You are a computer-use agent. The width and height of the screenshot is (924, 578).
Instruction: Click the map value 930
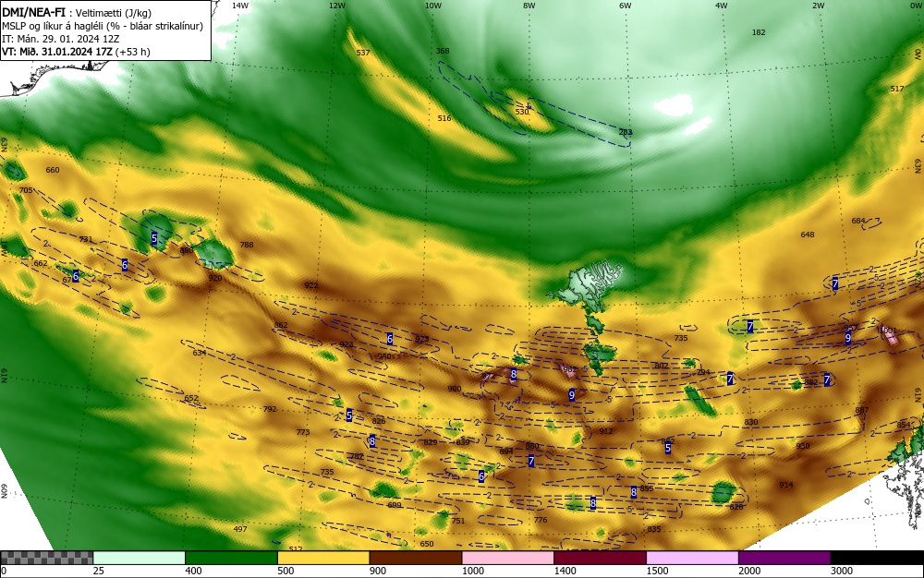pos(803,446)
